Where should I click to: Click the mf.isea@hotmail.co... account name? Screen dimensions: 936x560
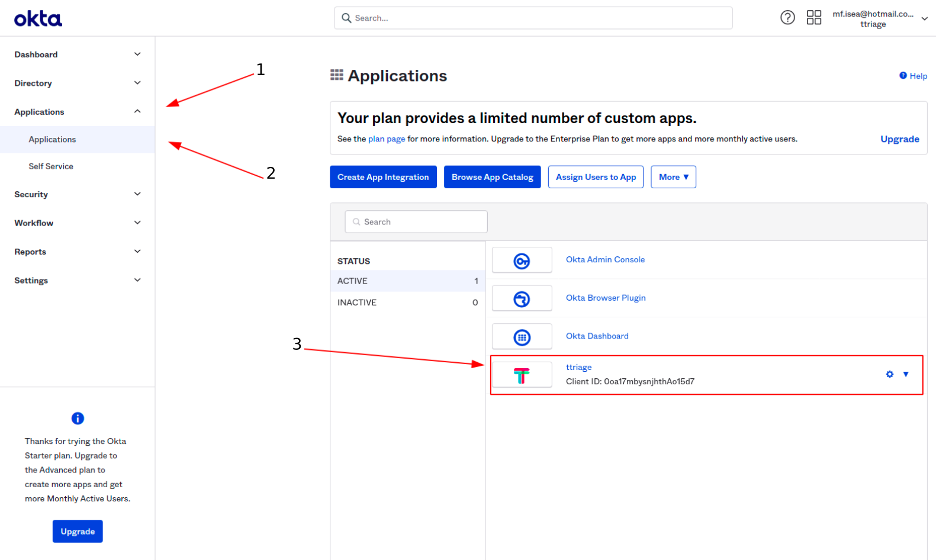click(x=873, y=14)
